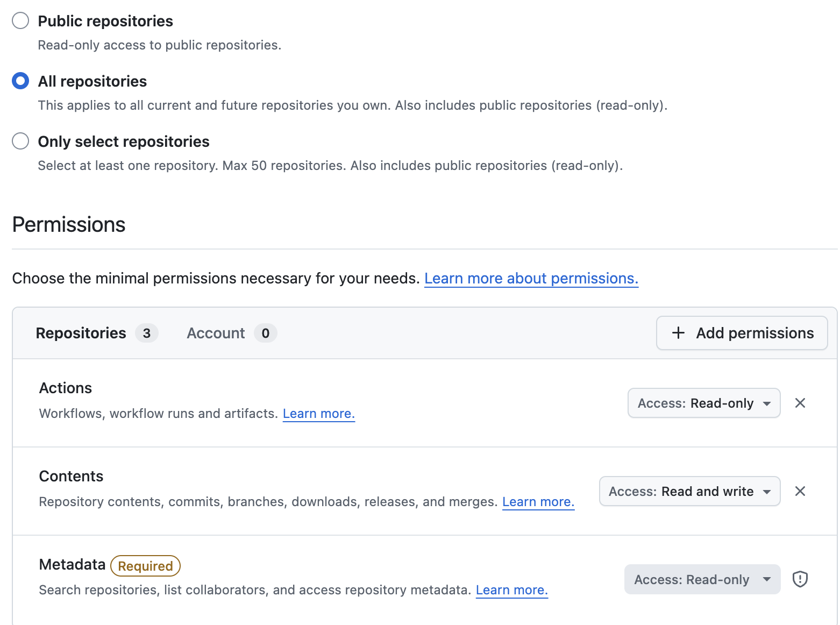Click the caret on the Metadata access selector
This screenshot has height=625, width=840.
[766, 579]
